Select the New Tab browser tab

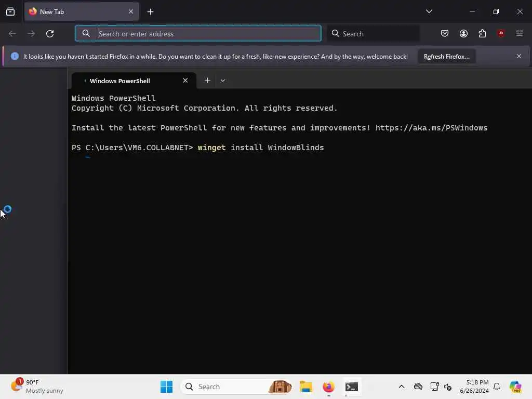pos(82,11)
